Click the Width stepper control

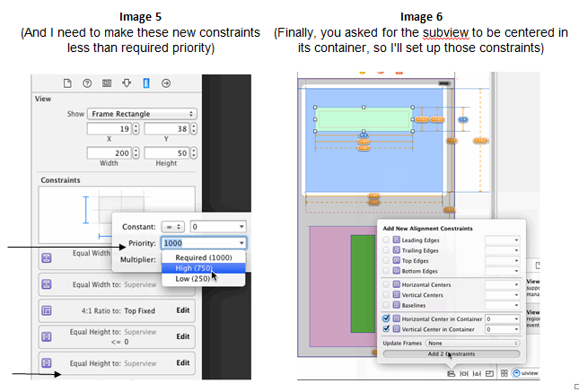click(136, 153)
